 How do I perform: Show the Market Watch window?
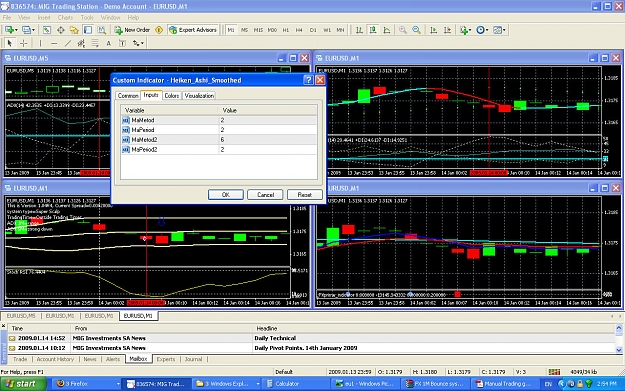tap(47, 30)
